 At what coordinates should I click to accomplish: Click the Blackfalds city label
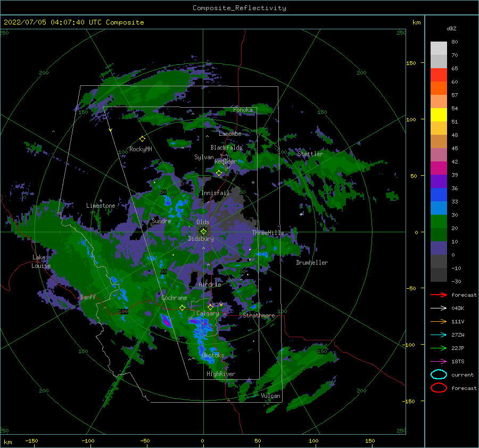tap(226, 148)
